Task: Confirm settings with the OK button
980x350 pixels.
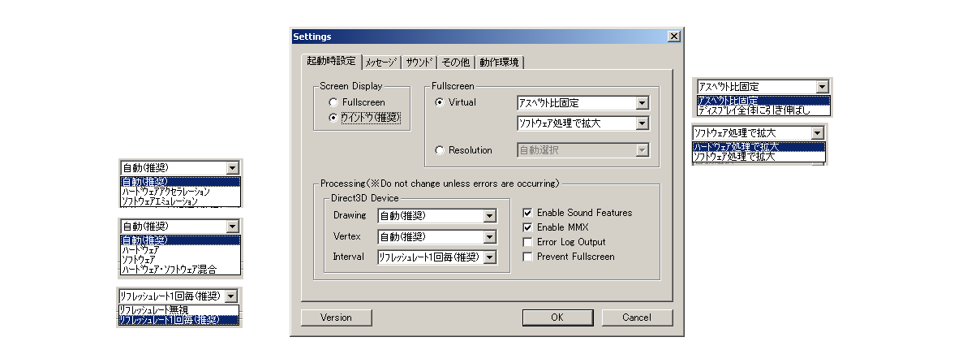Action: (557, 318)
